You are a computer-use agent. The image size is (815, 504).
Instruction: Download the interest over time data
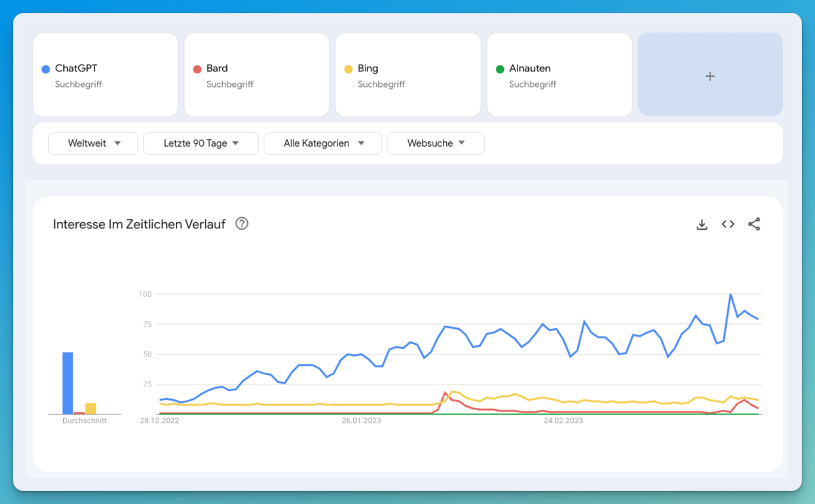point(702,224)
